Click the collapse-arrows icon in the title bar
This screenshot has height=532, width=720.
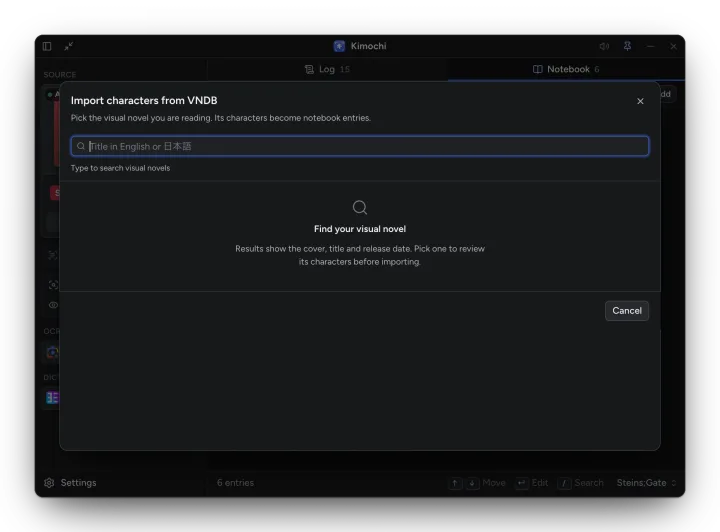68,46
